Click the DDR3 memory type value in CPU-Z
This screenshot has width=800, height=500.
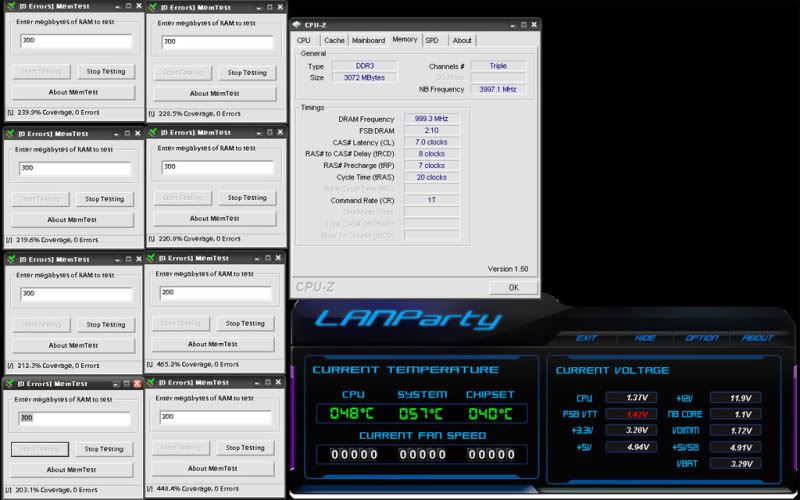(x=364, y=66)
